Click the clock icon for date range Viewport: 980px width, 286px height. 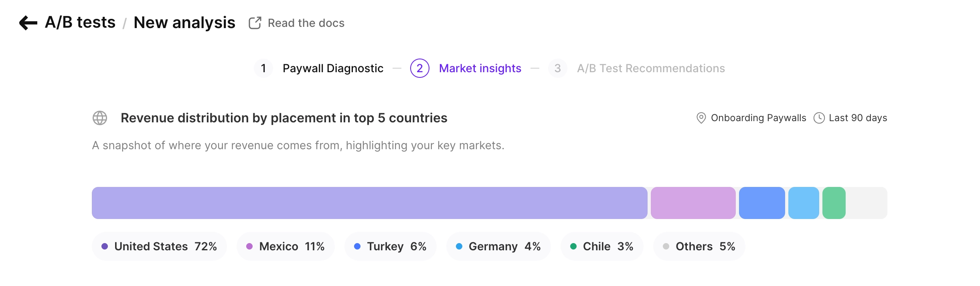[x=819, y=118]
